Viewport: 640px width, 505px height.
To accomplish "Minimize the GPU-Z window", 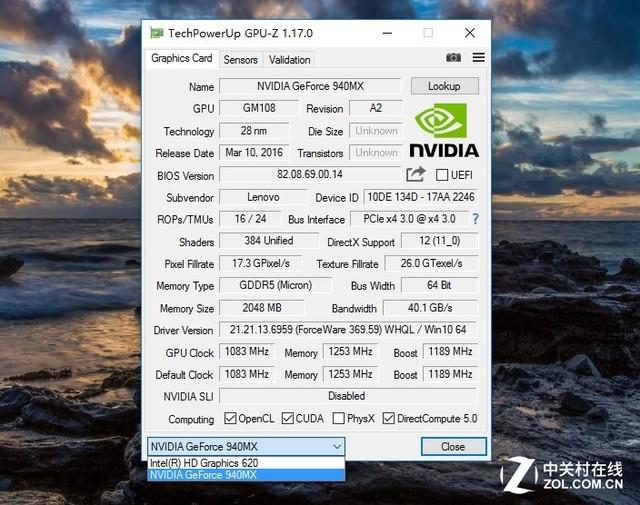I will [387, 33].
